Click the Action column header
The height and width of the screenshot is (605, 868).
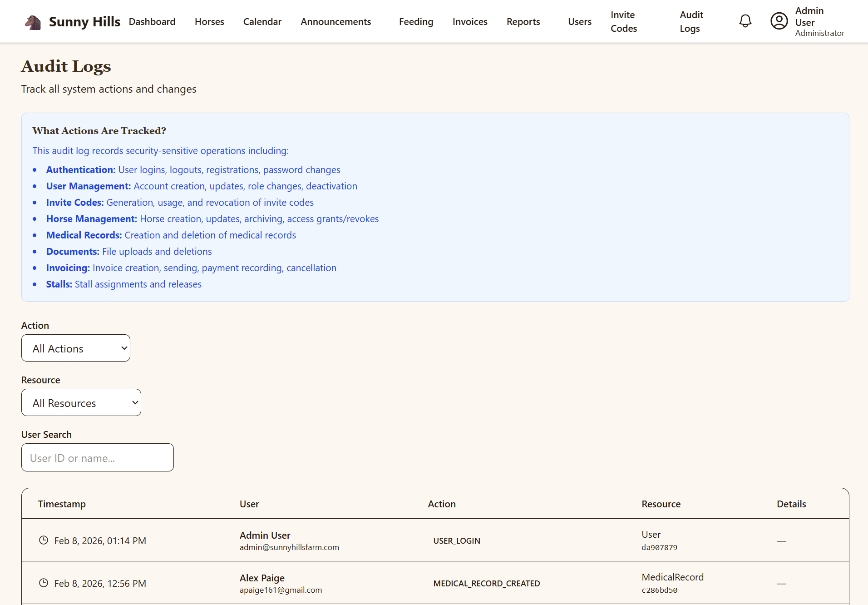(x=442, y=504)
